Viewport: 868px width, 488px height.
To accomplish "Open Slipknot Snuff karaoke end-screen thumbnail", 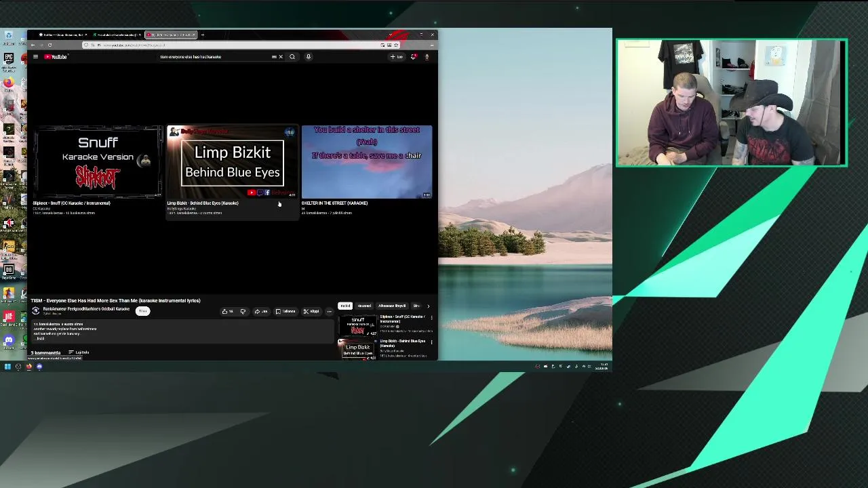I will [98, 162].
